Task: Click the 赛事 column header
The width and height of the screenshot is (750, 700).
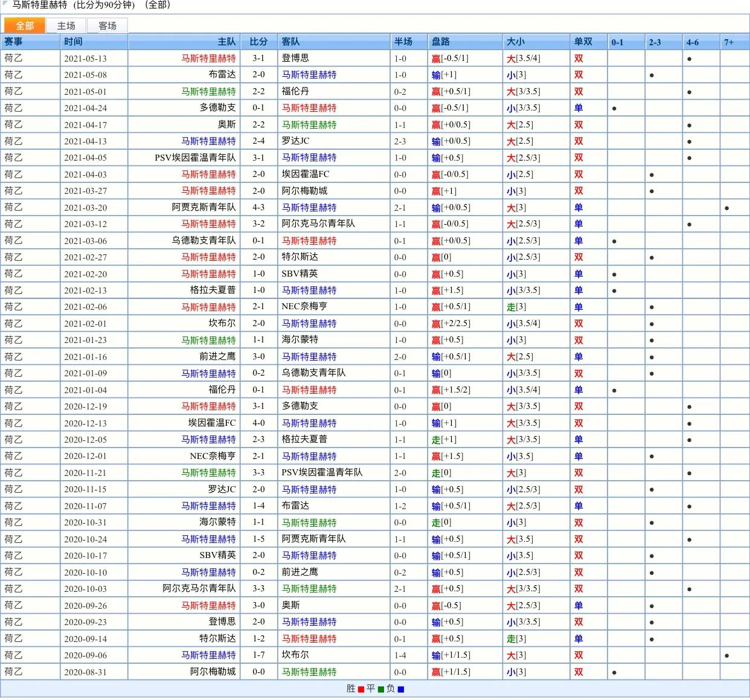Action: tap(13, 42)
